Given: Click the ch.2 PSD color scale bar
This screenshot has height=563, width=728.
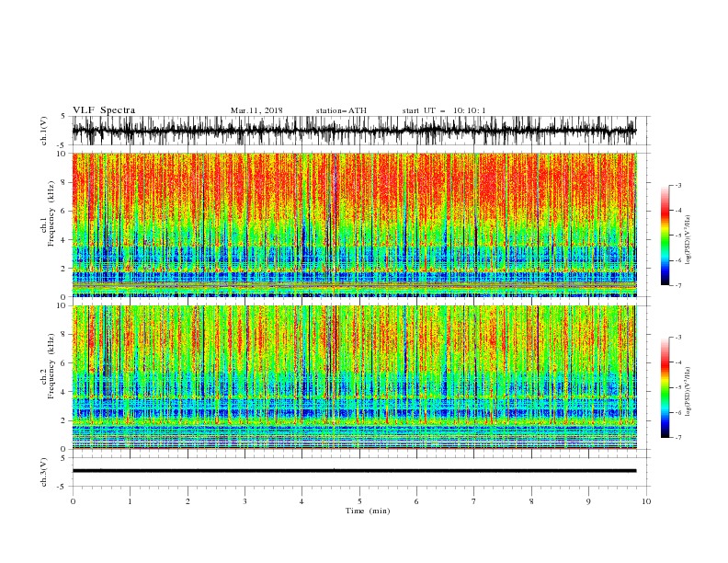Looking at the screenshot, I should (x=665, y=387).
